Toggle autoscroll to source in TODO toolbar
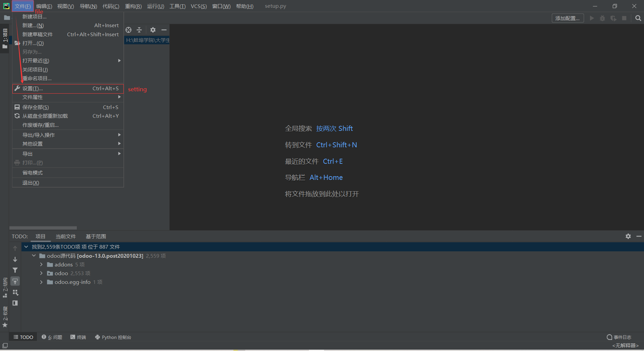This screenshot has height=351, width=644. pos(15,281)
